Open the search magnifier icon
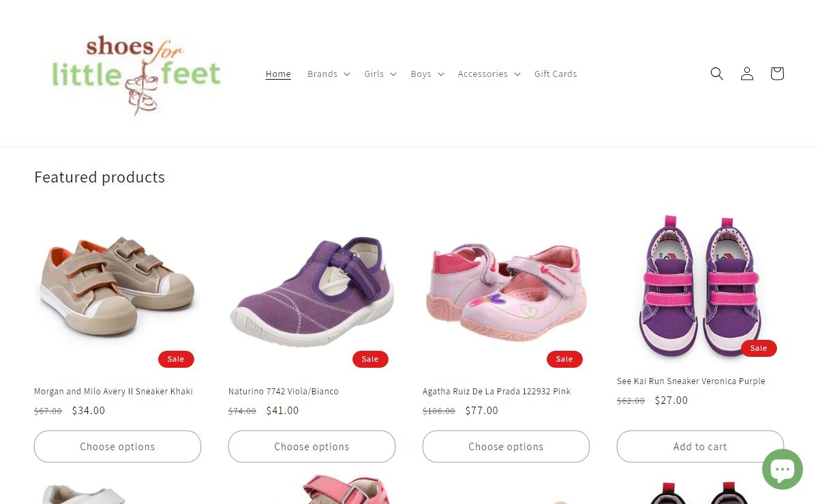818x504 pixels. click(x=716, y=74)
